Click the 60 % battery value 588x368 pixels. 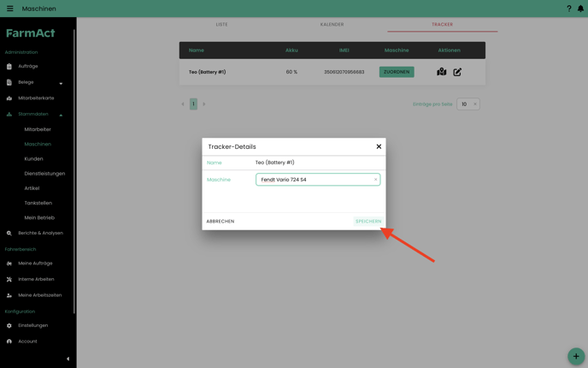point(291,72)
